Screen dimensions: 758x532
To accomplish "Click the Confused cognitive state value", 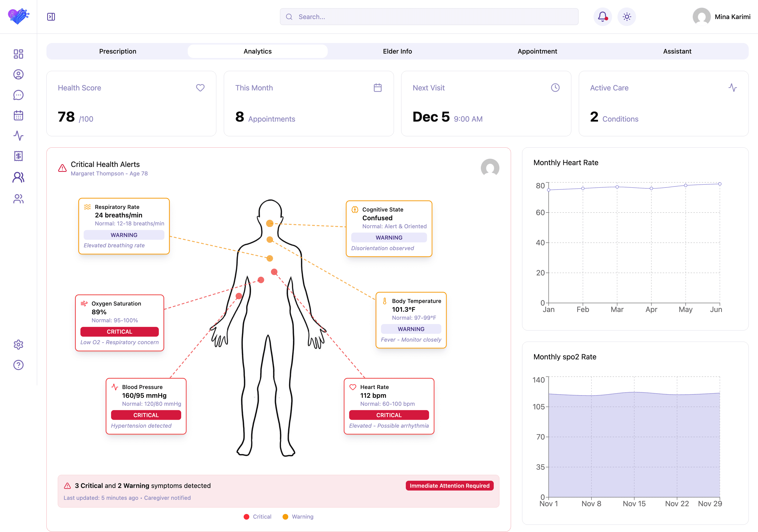I will pyautogui.click(x=377, y=218).
